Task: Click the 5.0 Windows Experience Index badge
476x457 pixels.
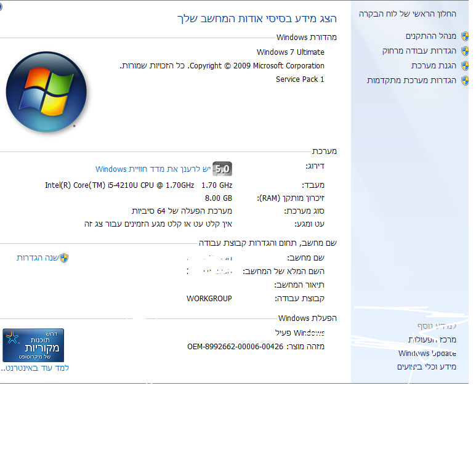Action: pos(222,169)
